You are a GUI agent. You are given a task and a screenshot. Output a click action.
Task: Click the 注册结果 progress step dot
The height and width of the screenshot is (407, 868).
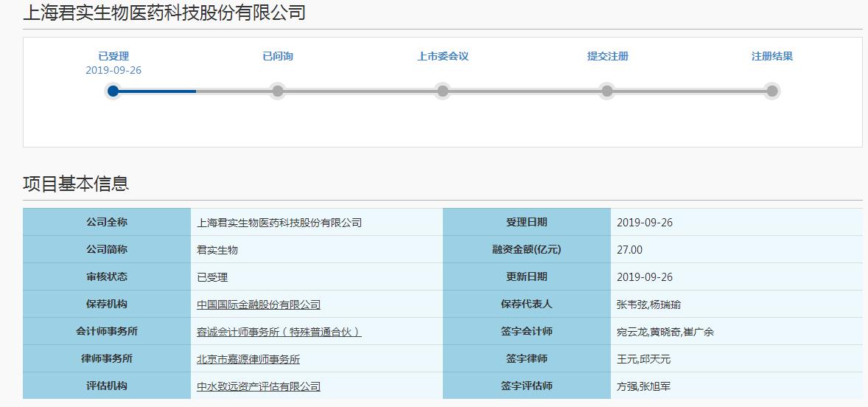click(x=772, y=91)
